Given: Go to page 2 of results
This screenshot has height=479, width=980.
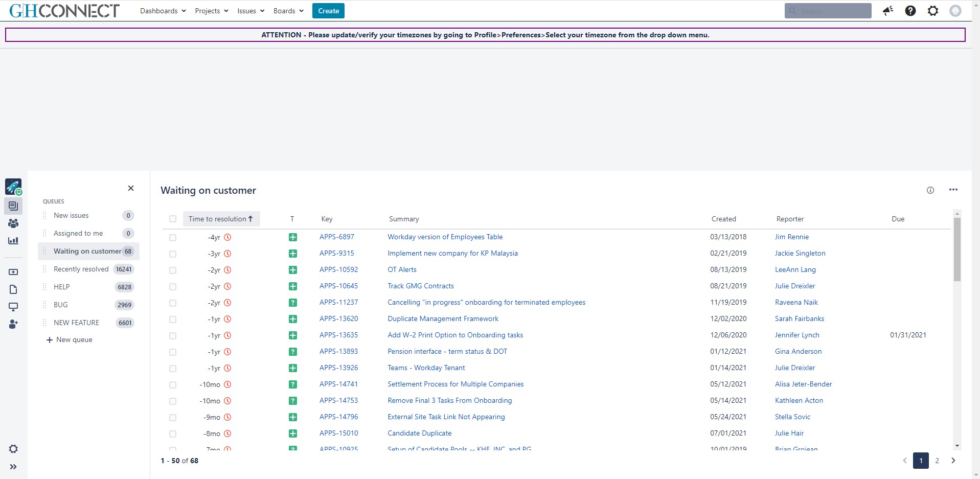Looking at the screenshot, I should click(x=937, y=461).
